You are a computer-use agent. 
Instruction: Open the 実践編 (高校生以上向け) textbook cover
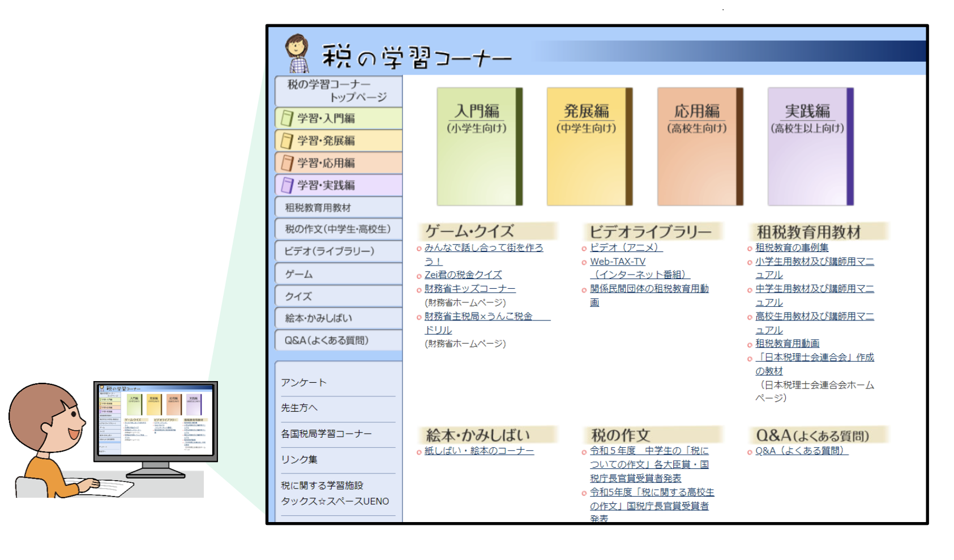click(x=808, y=147)
